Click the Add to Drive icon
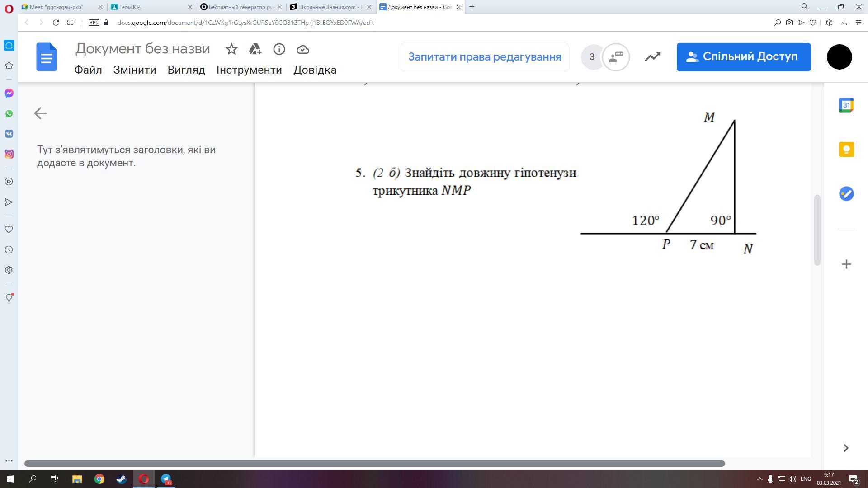Screen dimensions: 868x488 click(255, 49)
